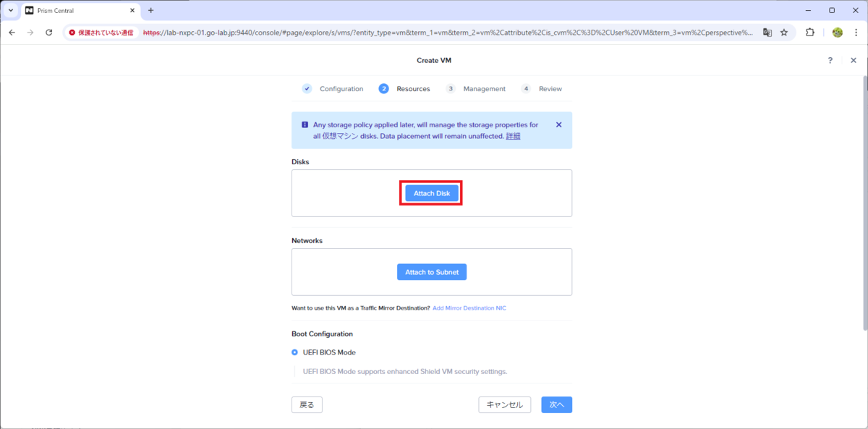
Task: Click the Disks section heading
Action: click(300, 162)
